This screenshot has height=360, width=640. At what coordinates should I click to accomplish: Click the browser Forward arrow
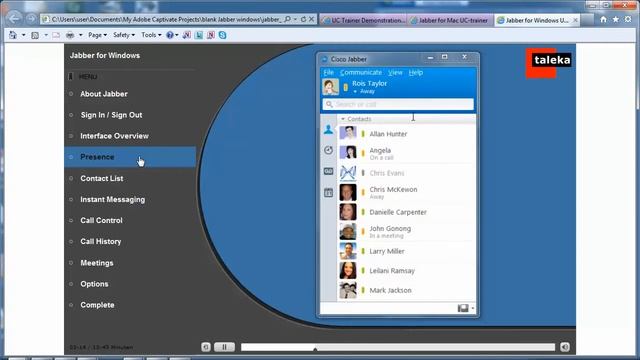pos(31,19)
